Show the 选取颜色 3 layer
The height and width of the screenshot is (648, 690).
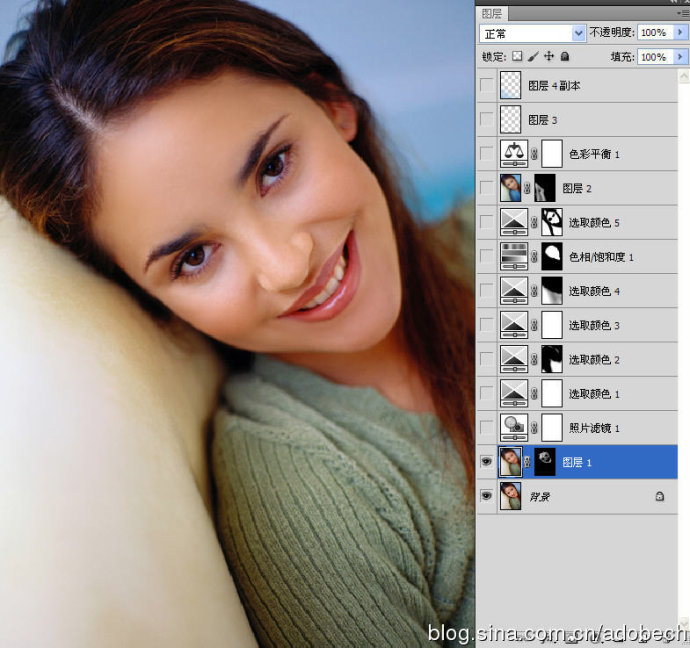(487, 325)
